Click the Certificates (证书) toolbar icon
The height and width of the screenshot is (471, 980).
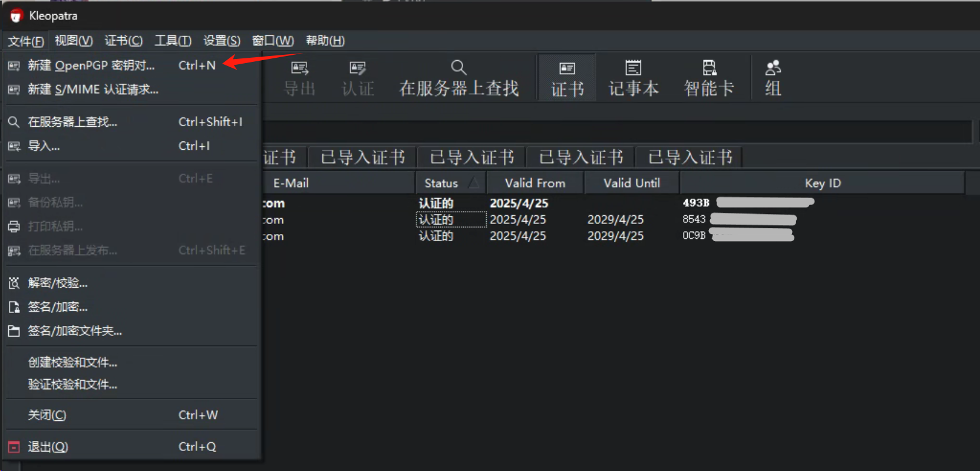coord(567,78)
